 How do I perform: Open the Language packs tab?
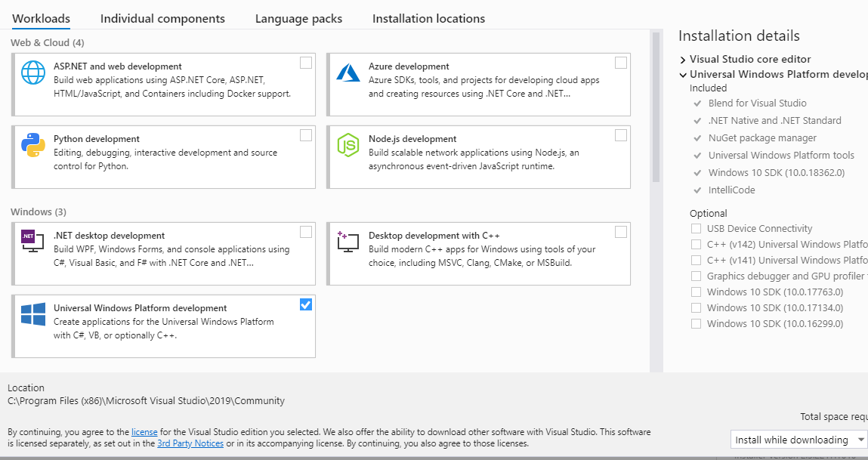pyautogui.click(x=298, y=19)
